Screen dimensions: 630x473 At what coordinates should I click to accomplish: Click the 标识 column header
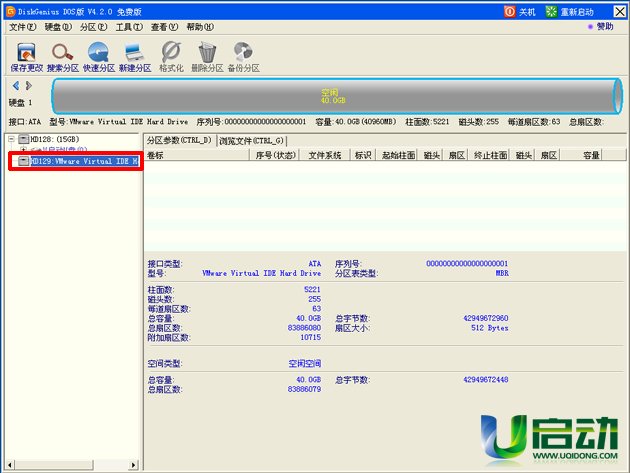[363, 155]
